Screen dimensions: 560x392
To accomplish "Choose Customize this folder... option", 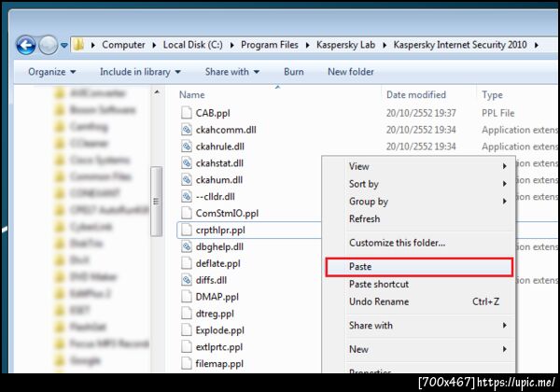I will 419,243.
